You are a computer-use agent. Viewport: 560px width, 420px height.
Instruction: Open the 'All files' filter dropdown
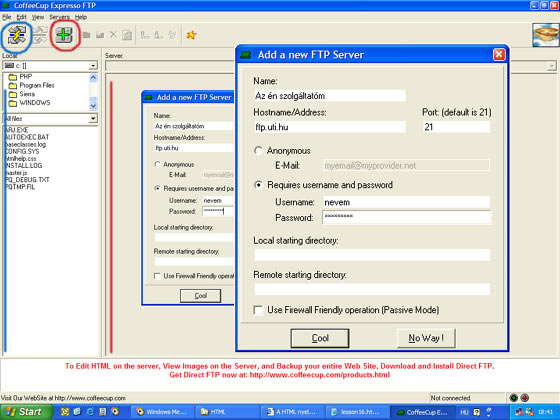(93, 119)
